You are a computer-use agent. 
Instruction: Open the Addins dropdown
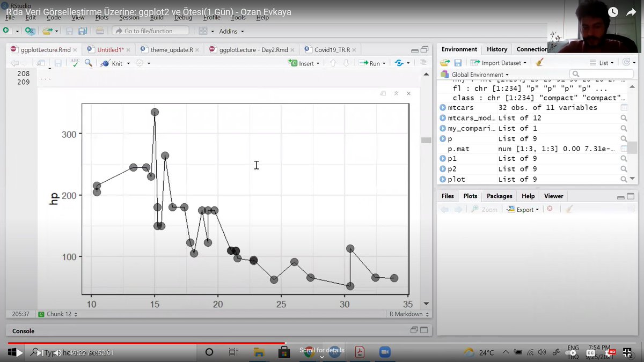(x=231, y=31)
